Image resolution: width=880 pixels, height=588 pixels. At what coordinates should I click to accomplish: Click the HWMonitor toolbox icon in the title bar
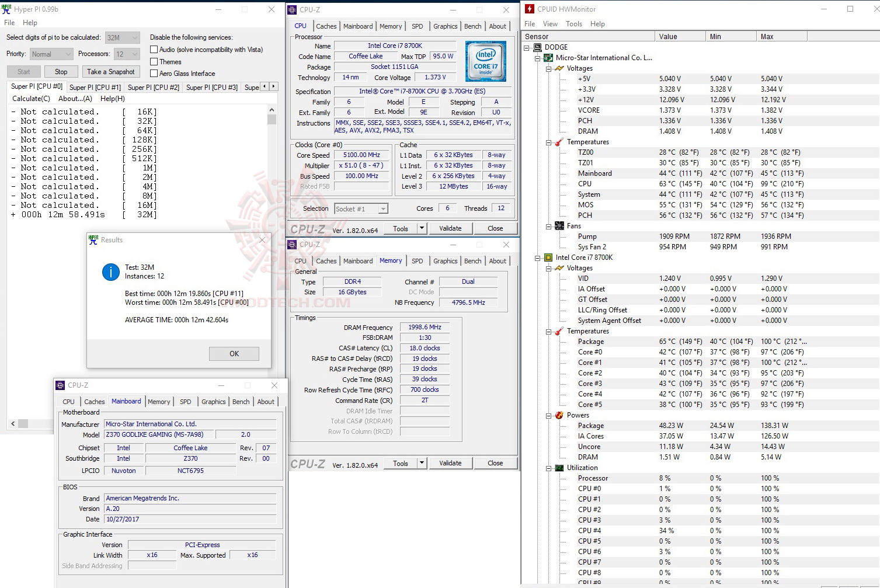pos(530,8)
